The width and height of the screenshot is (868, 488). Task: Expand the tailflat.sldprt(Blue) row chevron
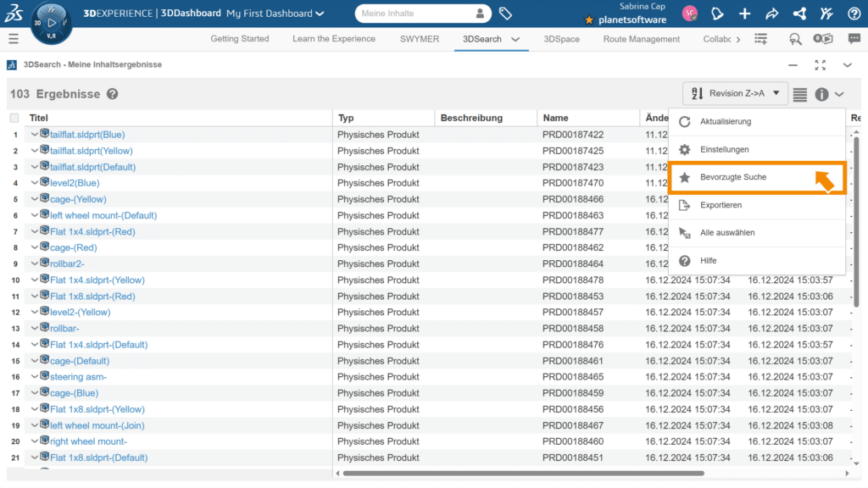click(x=35, y=134)
